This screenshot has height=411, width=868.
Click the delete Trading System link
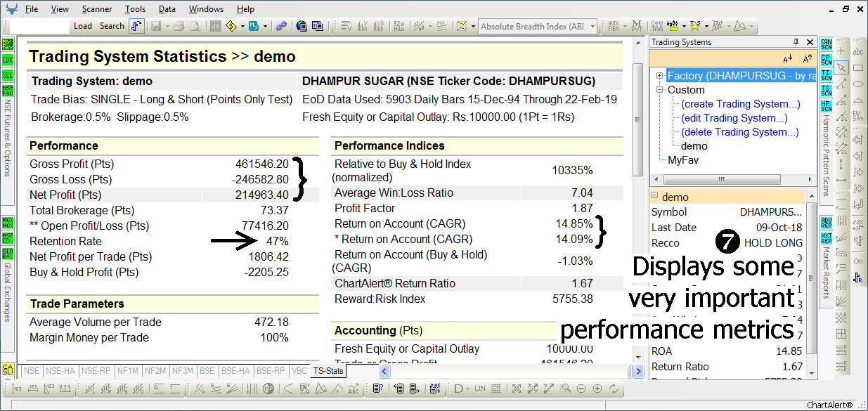(740, 132)
